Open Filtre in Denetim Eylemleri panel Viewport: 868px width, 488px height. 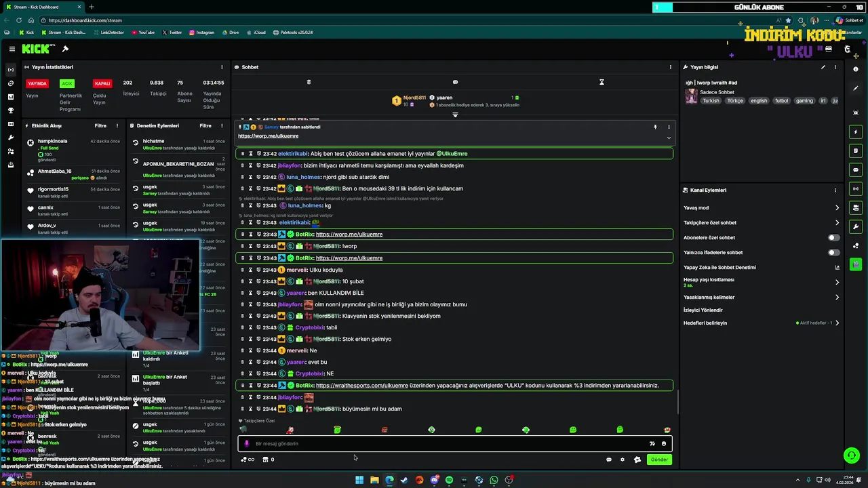coord(205,125)
